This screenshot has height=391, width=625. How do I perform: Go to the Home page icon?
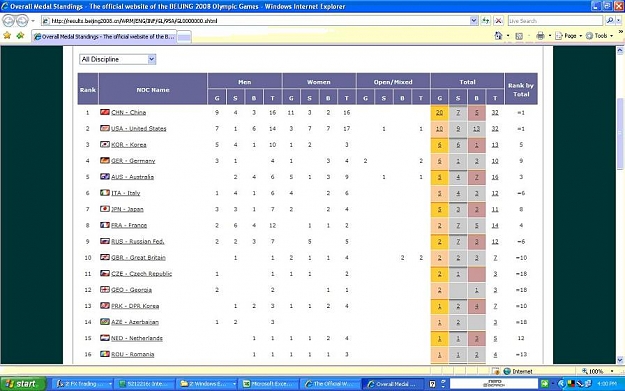pyautogui.click(x=498, y=36)
